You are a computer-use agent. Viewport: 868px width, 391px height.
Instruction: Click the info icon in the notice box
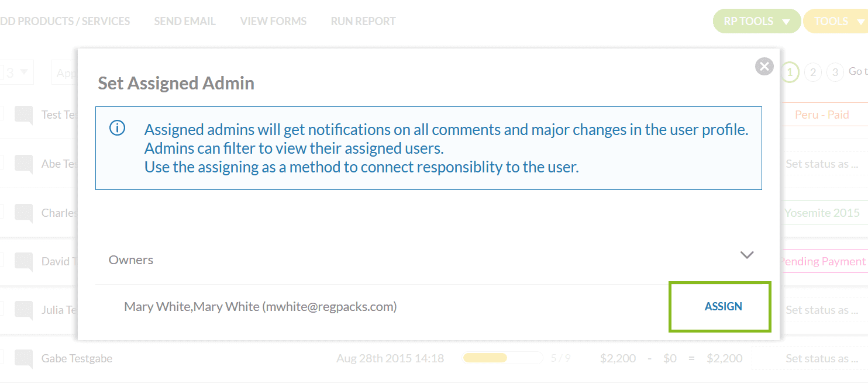[x=117, y=128]
